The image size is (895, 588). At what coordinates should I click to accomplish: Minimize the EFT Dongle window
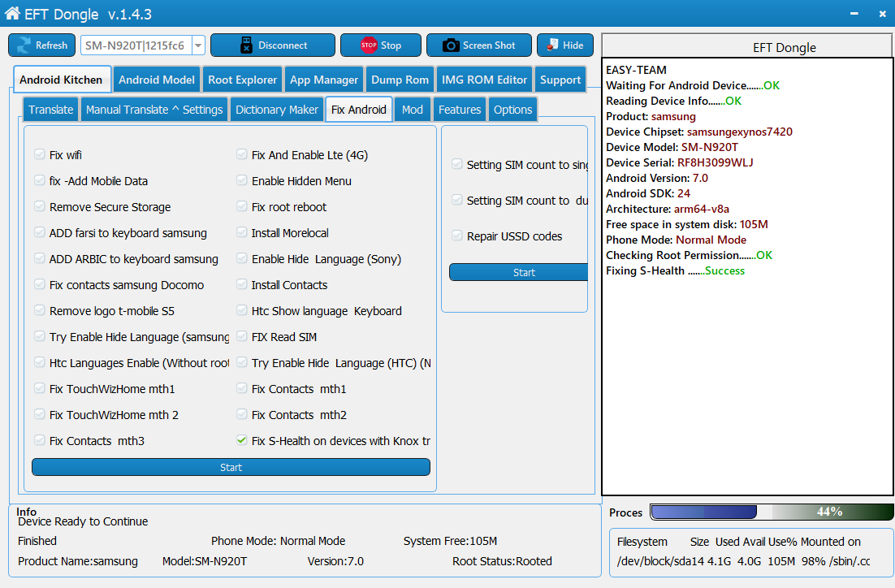(854, 13)
